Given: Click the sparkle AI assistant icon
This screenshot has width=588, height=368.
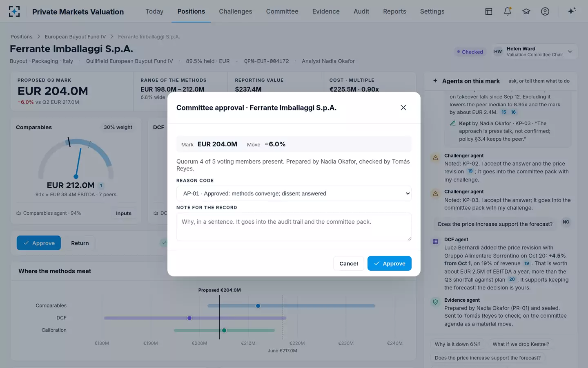Looking at the screenshot, I should click(572, 11).
